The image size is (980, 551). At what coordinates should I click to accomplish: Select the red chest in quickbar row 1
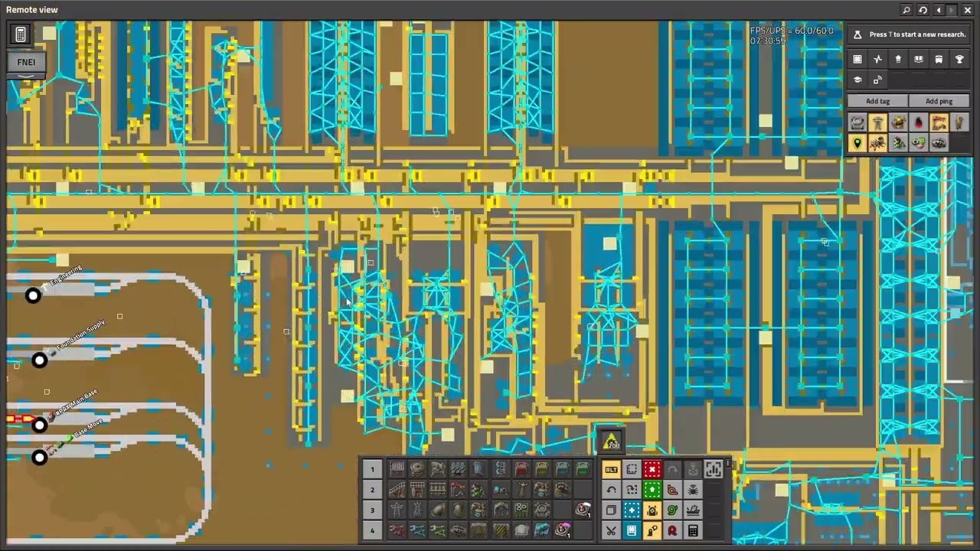coord(521,469)
